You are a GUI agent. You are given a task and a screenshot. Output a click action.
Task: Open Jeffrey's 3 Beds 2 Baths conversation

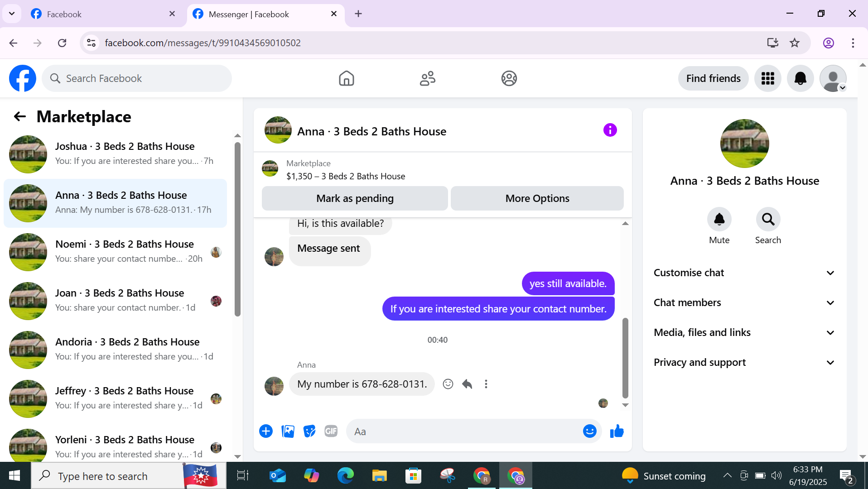(115, 398)
